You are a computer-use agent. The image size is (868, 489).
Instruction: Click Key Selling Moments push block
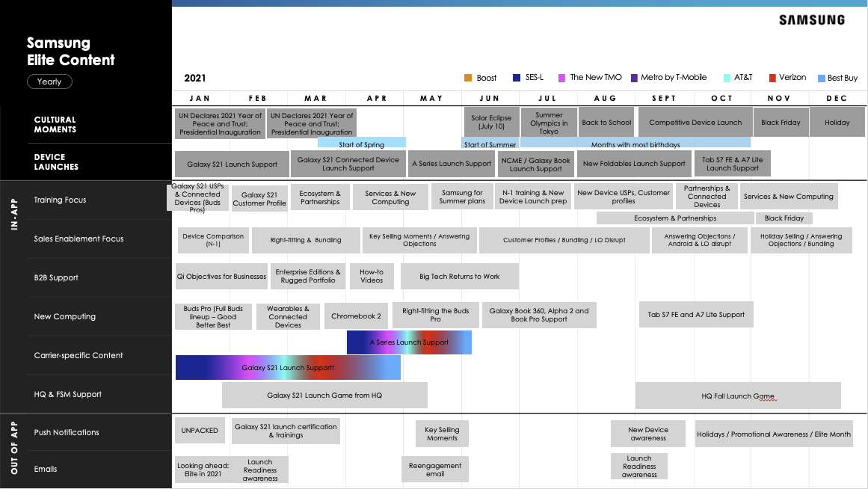442,434
